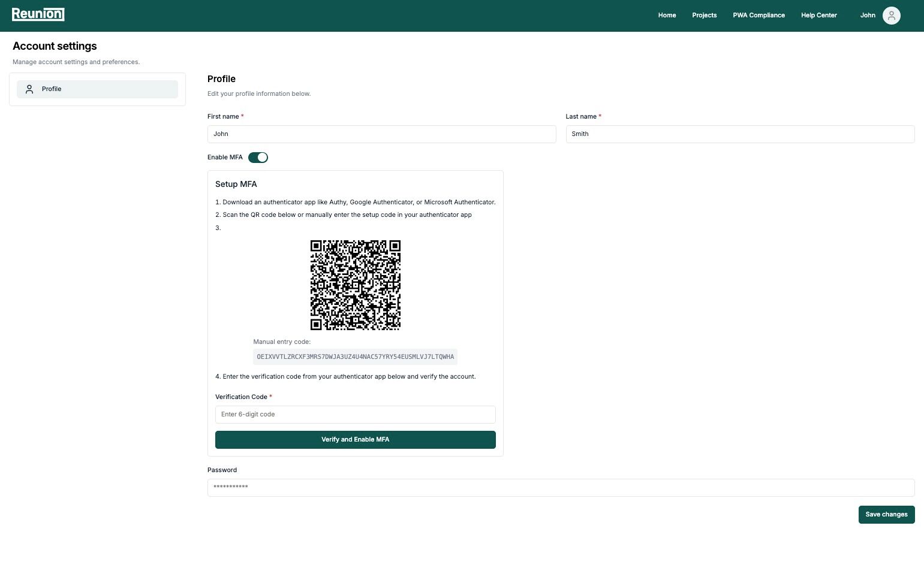Click the step 4 verification code instruction
924x574 pixels.
[x=345, y=377]
